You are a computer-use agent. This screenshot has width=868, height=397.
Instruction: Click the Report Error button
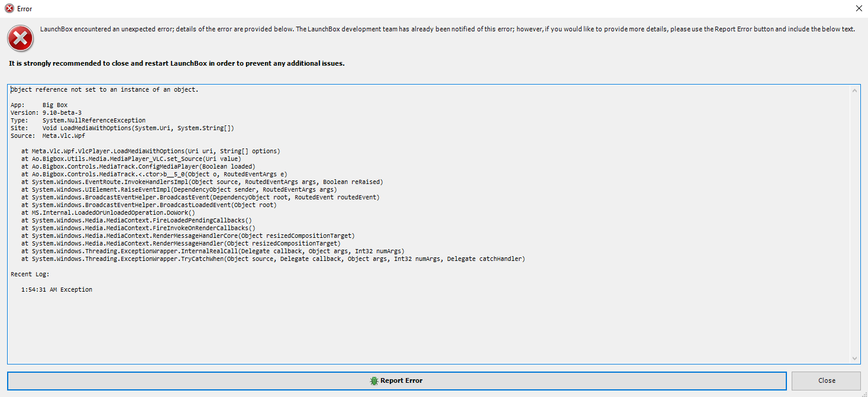point(397,380)
